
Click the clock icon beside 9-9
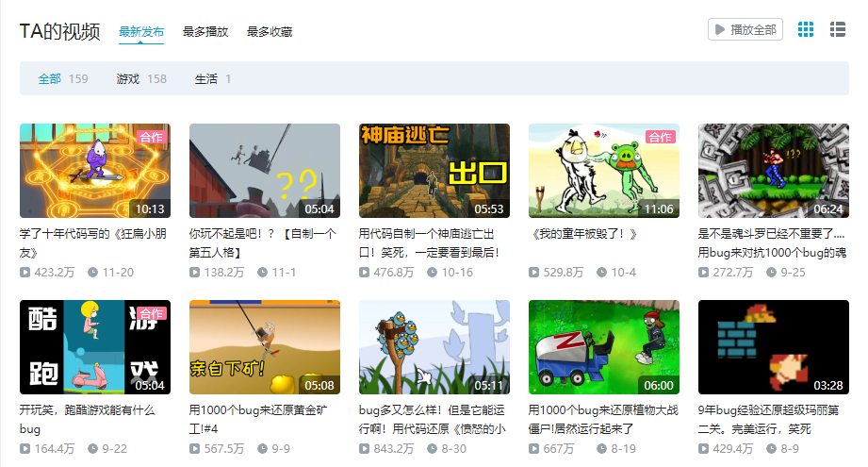coord(262,449)
